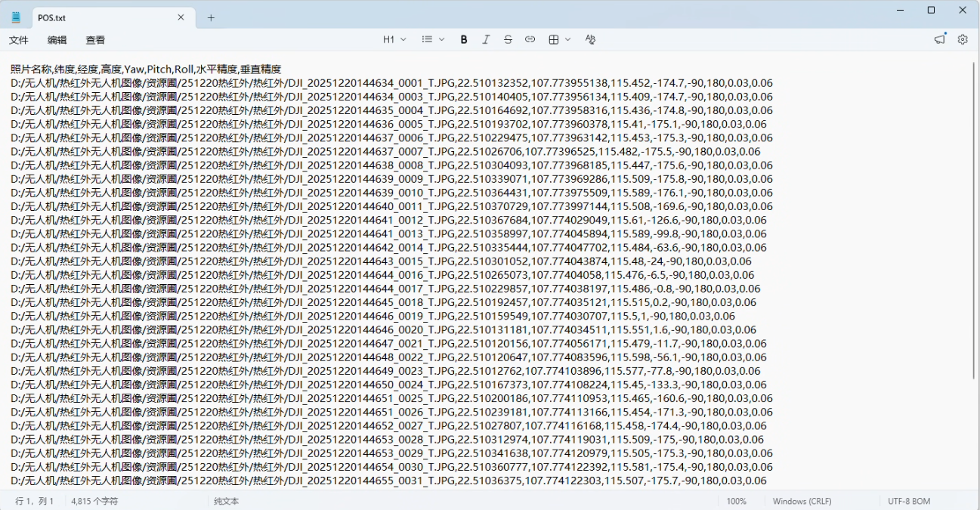Minimize the Notepad window
Viewport: 980px width, 510px height.
[x=899, y=10]
